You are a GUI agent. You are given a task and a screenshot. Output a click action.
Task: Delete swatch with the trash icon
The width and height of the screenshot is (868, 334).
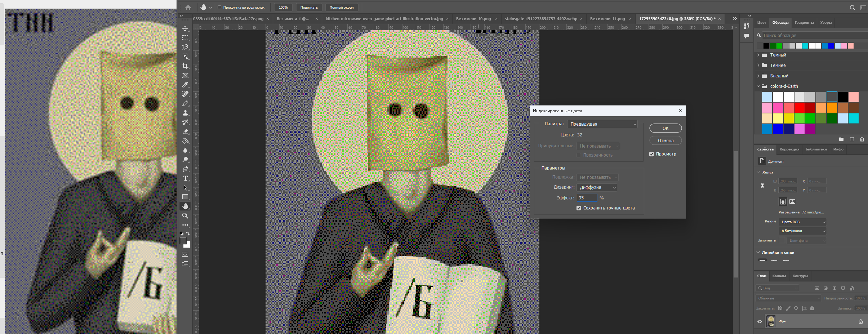862,139
